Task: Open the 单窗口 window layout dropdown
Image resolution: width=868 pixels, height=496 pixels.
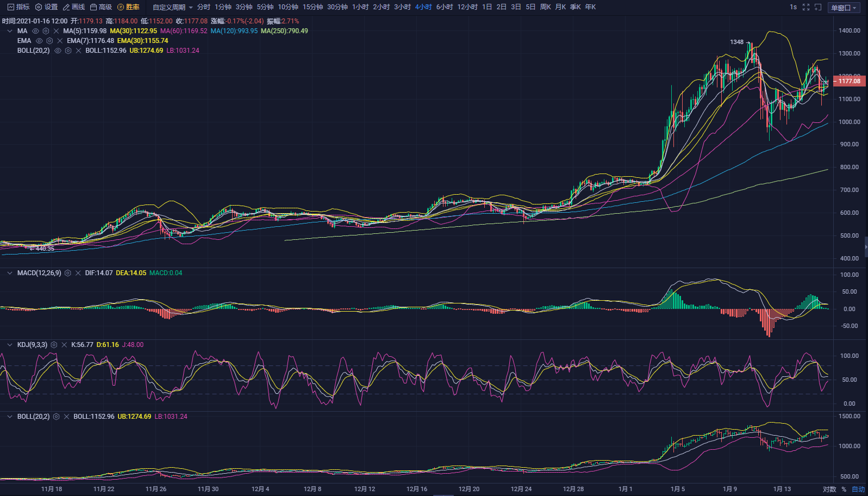Action: 844,8
